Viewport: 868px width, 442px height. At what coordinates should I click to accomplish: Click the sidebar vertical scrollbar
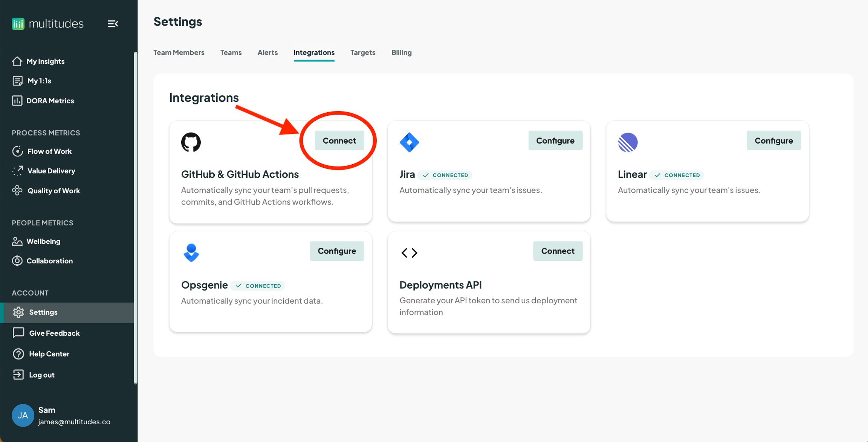(135, 219)
